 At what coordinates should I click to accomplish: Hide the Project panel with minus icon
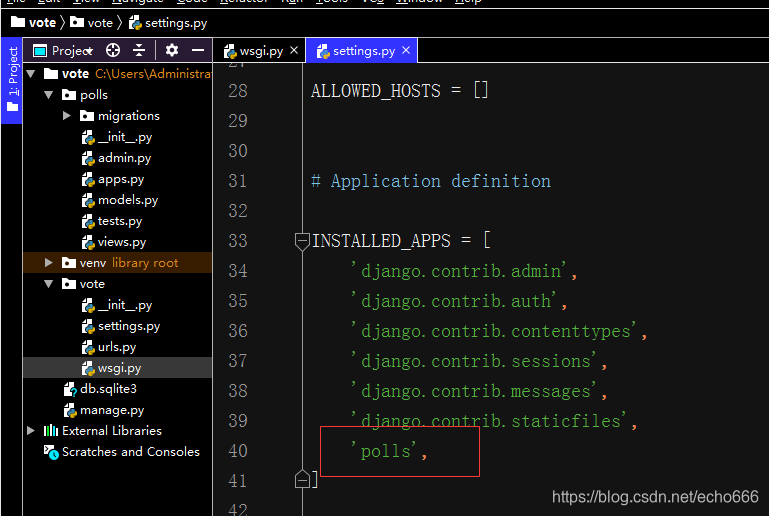pyautogui.click(x=198, y=50)
